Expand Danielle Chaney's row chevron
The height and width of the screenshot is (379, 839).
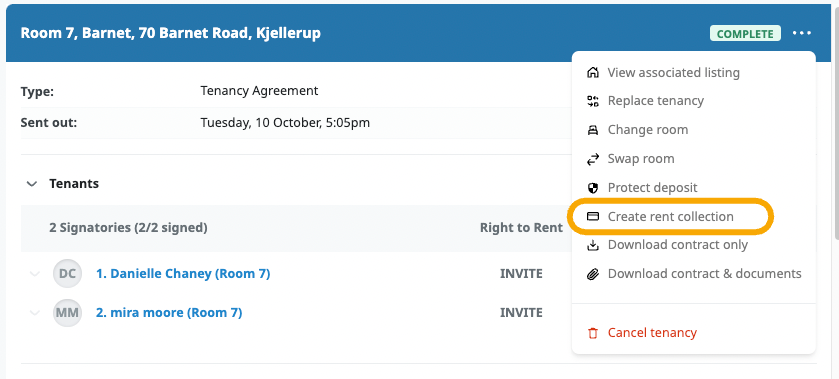[35, 274]
